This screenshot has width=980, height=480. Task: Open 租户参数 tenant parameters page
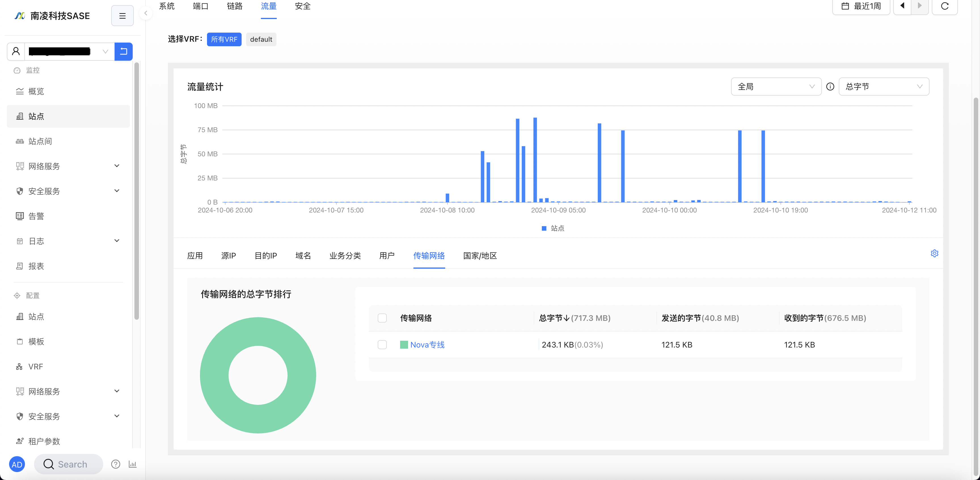click(x=68, y=441)
